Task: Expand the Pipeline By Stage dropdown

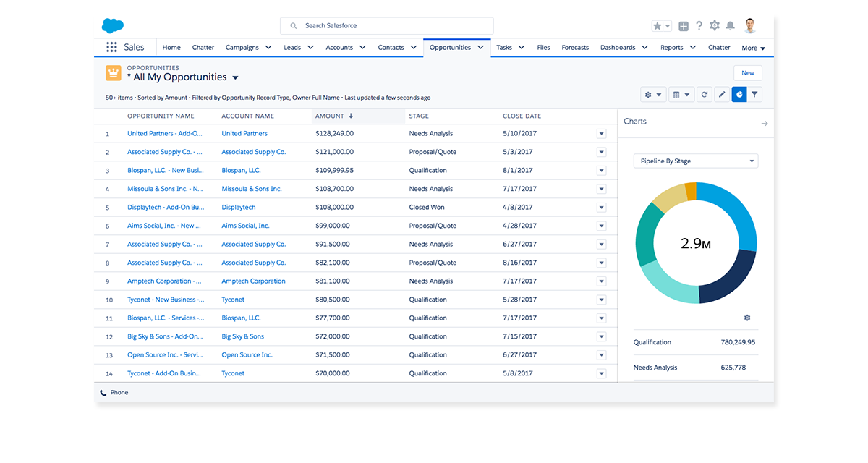Action: (696, 161)
